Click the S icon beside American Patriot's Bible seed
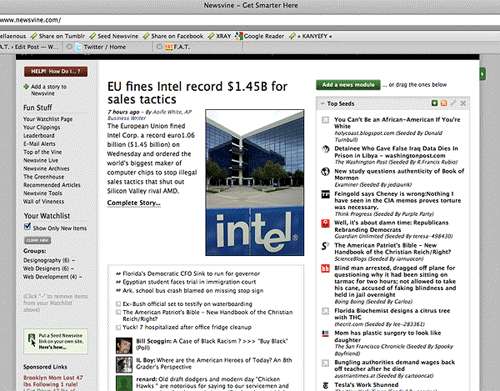Image resolution: width=500 pixels, height=391 pixels. pos(325,246)
